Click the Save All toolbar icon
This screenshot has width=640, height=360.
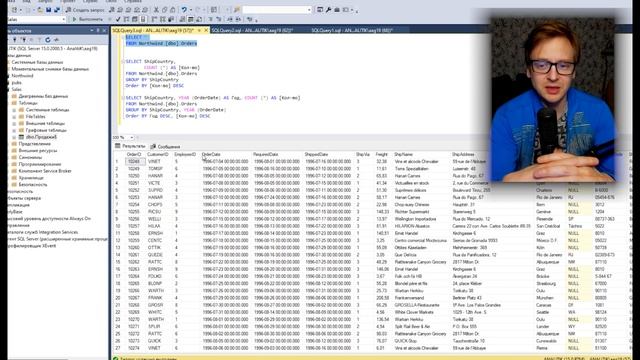pos(57,10)
